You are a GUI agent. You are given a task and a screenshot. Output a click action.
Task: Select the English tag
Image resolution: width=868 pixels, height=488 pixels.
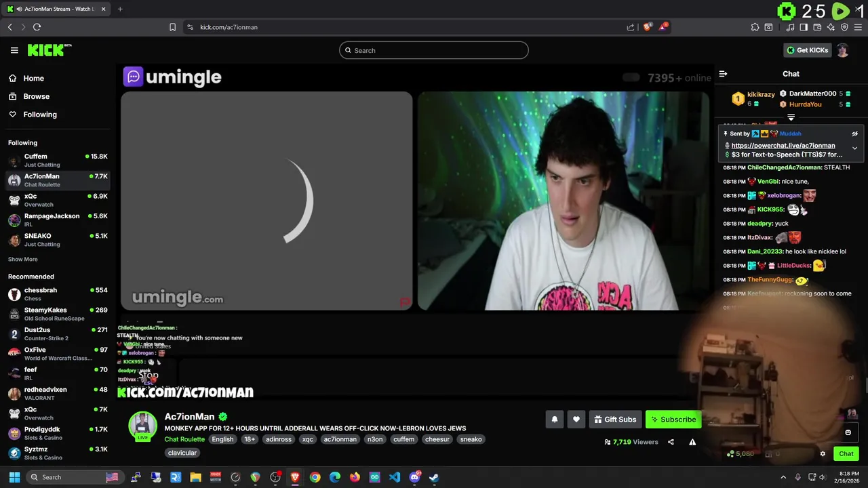[x=222, y=439]
